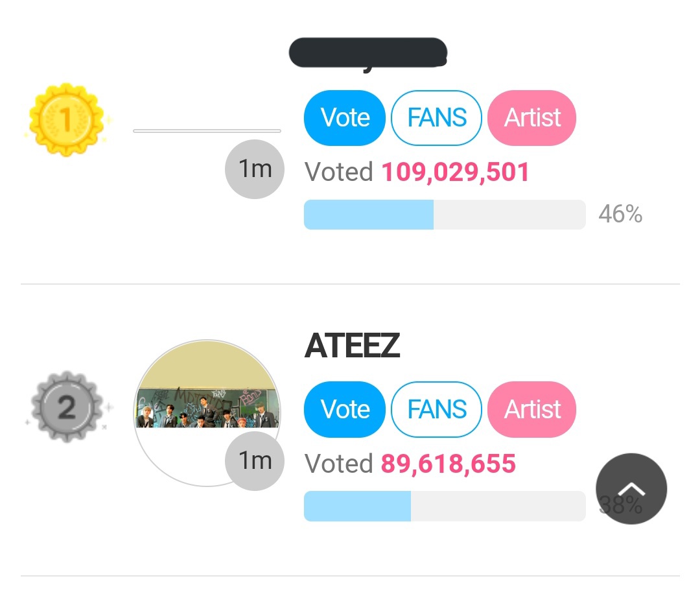The image size is (700, 596).
Task: Open the FANS page of the first-place artist
Action: pos(436,118)
